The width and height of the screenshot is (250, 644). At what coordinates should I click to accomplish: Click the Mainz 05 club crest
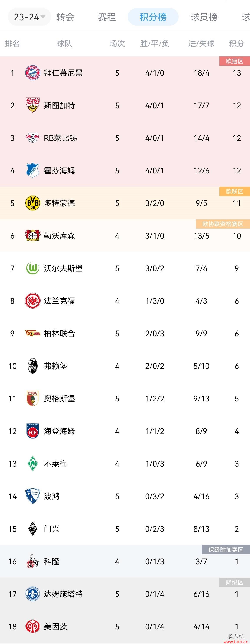tap(33, 626)
